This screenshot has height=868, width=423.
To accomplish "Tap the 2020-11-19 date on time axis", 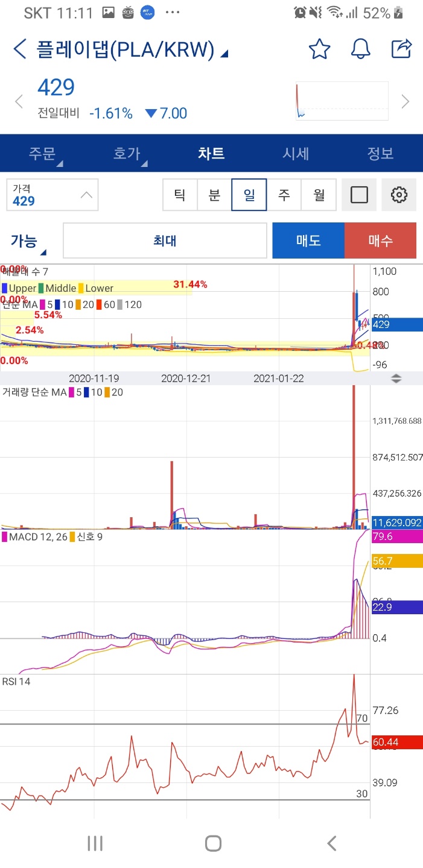I will pos(94,379).
